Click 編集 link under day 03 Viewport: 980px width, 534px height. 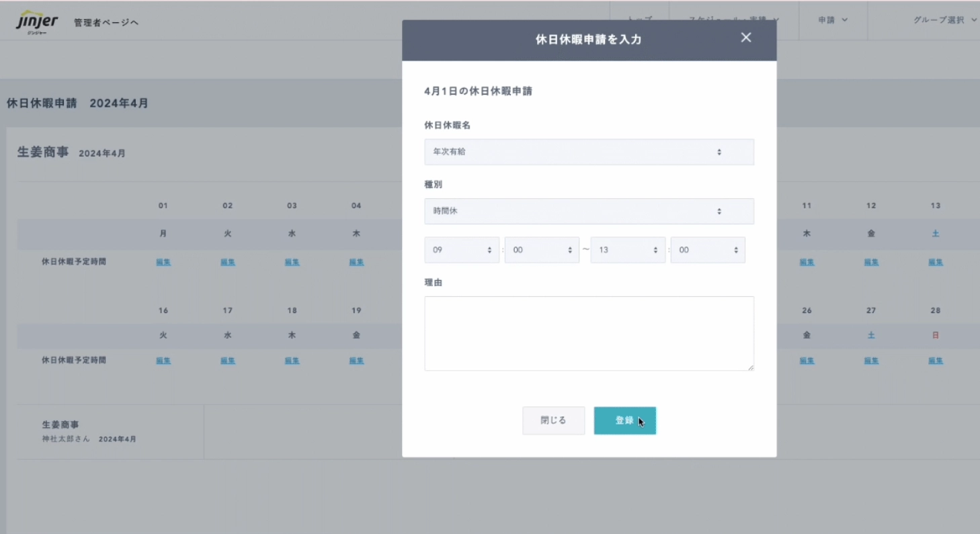(x=292, y=262)
